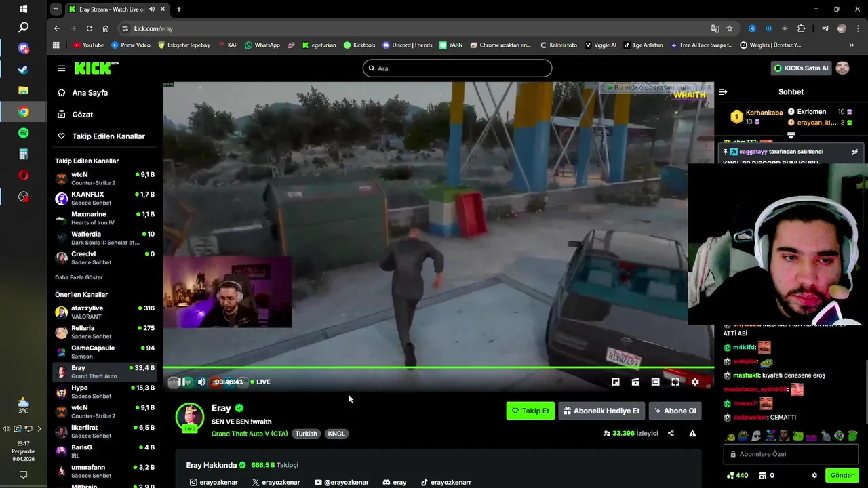This screenshot has width=868, height=488.
Task: Open Creedvl channel
Action: tap(105, 258)
